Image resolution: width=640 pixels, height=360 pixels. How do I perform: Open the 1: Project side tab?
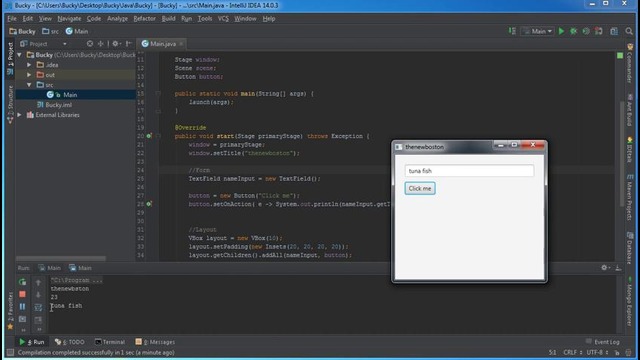click(10, 58)
